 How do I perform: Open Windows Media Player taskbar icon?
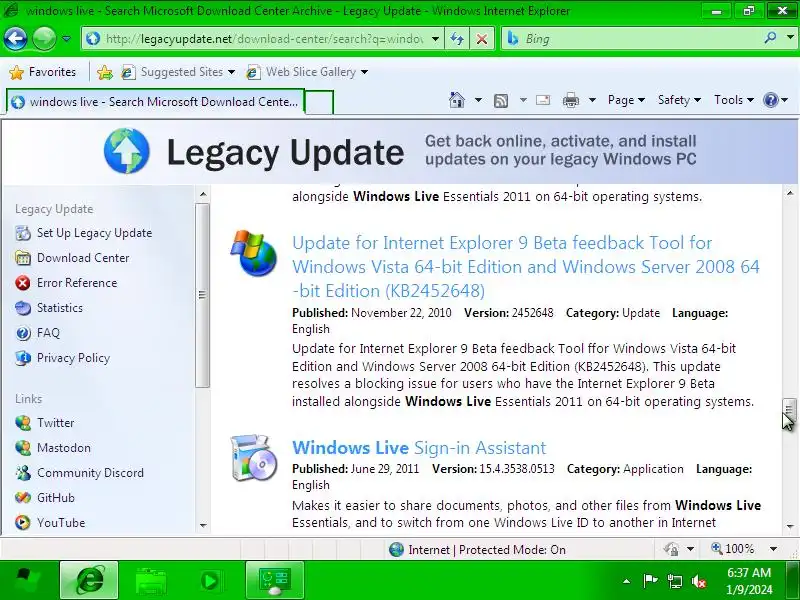pos(210,581)
